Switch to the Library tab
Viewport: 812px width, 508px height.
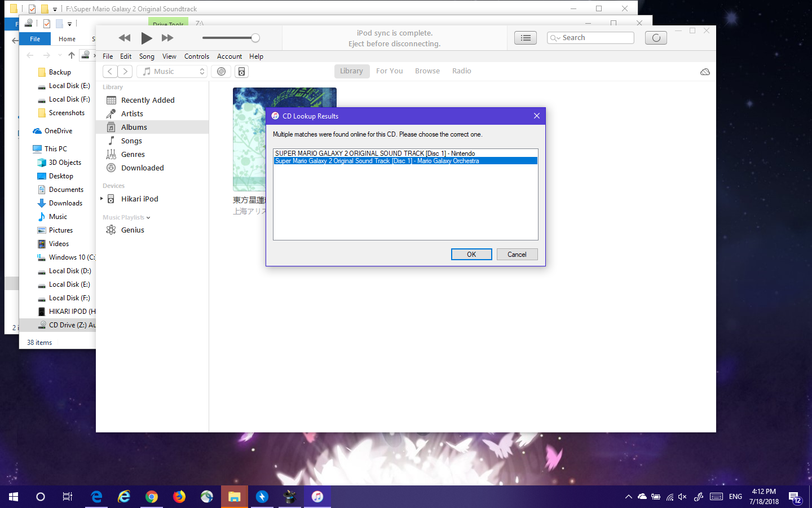[x=351, y=71]
